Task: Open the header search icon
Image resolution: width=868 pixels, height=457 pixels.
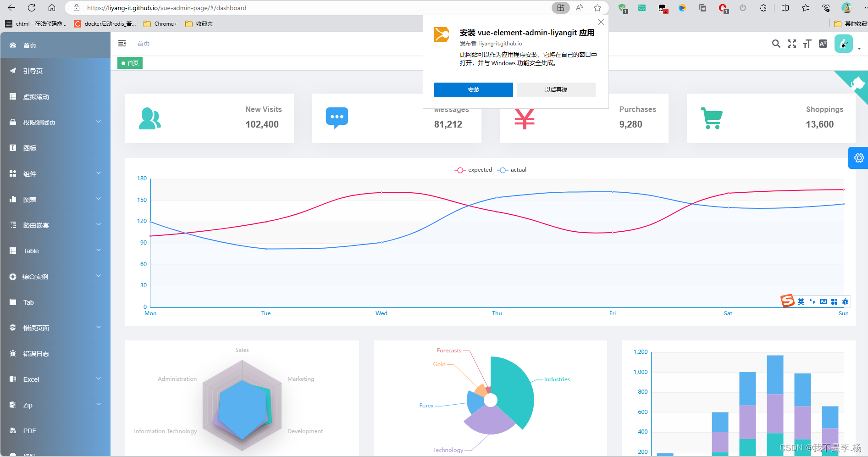Action: (776, 44)
